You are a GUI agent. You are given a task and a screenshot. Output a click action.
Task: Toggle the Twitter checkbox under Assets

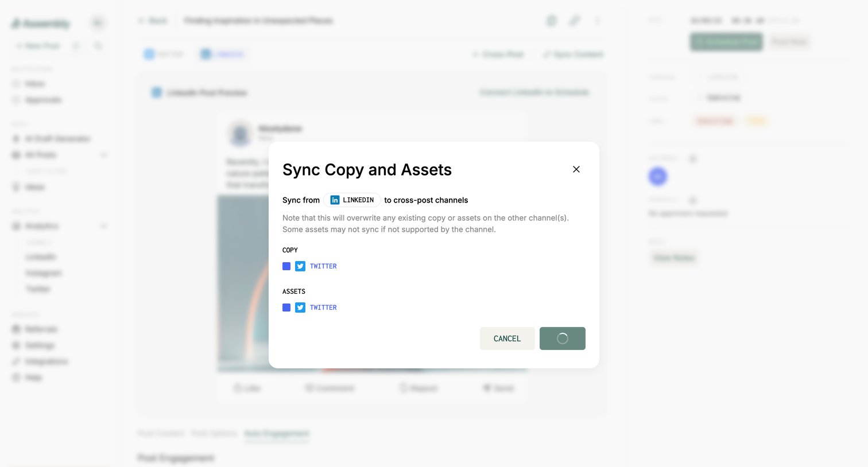click(286, 308)
